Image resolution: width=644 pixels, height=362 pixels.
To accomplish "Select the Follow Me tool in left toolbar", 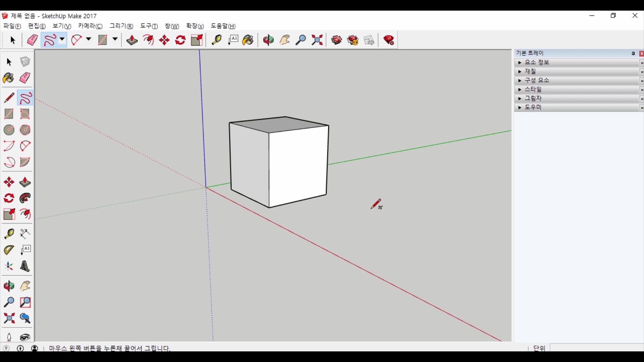I will [x=25, y=198].
